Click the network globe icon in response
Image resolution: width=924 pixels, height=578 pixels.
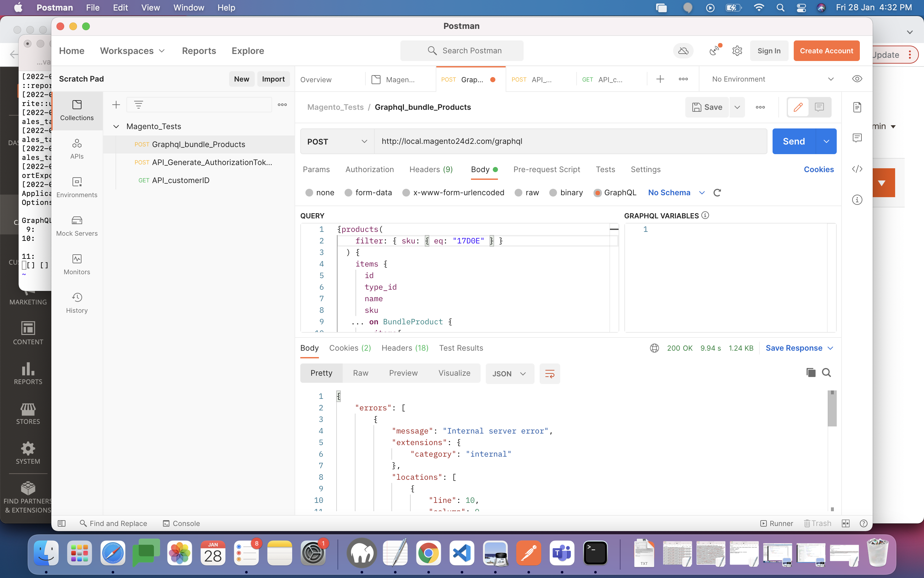click(x=654, y=348)
